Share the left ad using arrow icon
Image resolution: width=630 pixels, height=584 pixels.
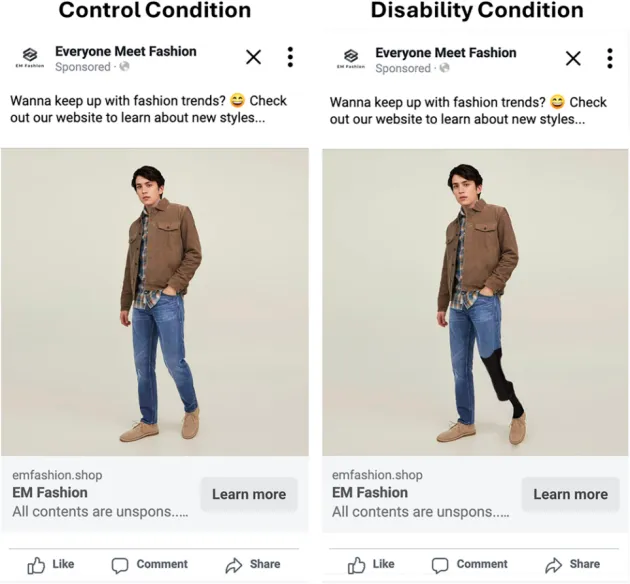[x=234, y=565]
